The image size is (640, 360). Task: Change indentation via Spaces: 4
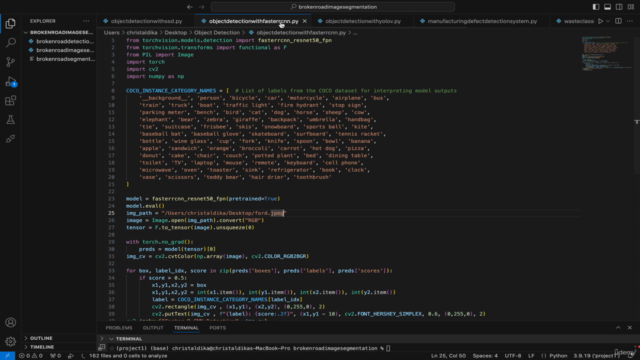tap(485, 356)
